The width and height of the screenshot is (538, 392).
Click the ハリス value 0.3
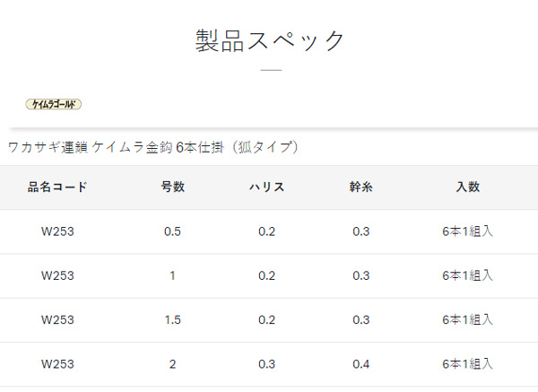tap(266, 364)
